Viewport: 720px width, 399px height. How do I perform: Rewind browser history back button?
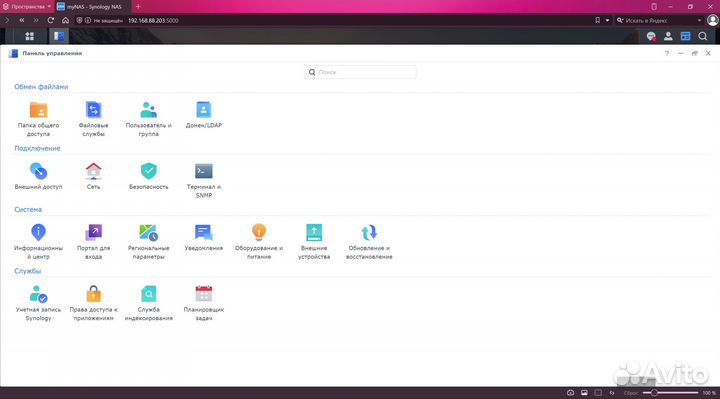[x=22, y=20]
